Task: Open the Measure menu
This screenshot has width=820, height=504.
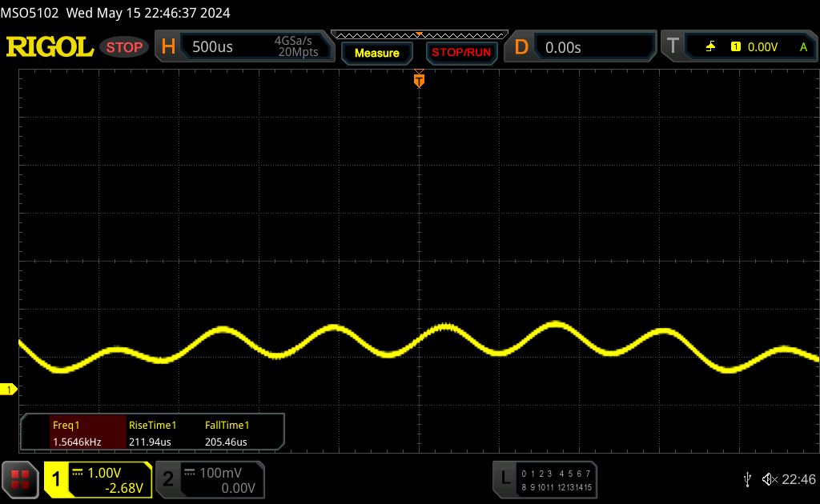Action: 377,54
